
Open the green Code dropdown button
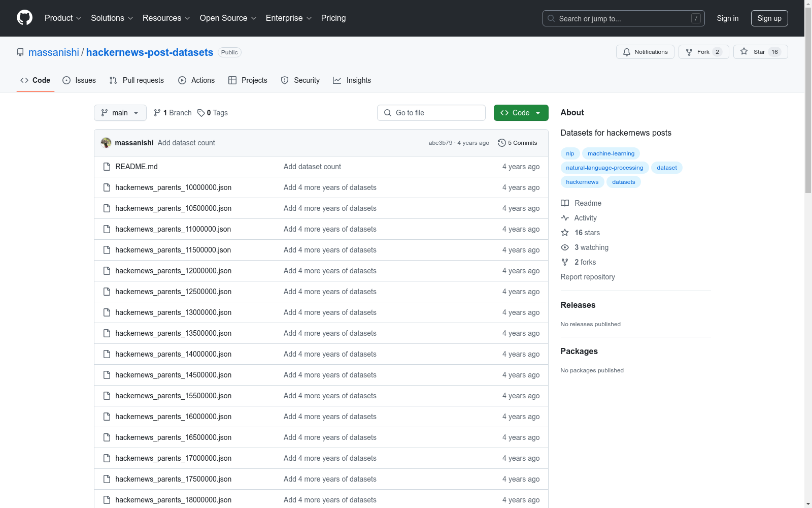pyautogui.click(x=521, y=113)
